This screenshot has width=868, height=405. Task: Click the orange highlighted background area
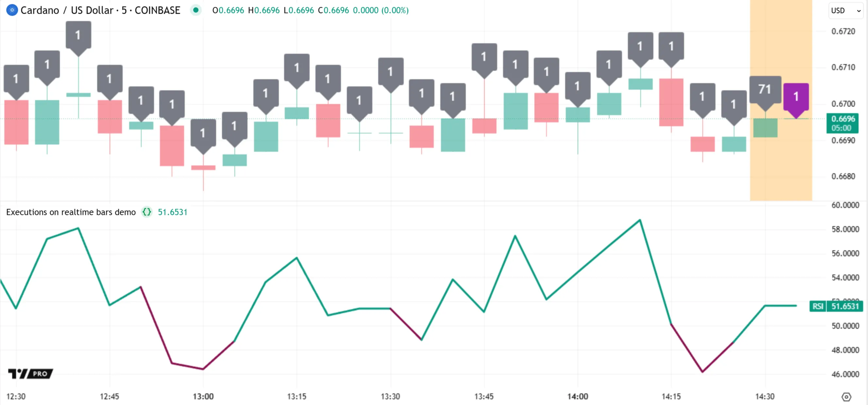pos(780,168)
